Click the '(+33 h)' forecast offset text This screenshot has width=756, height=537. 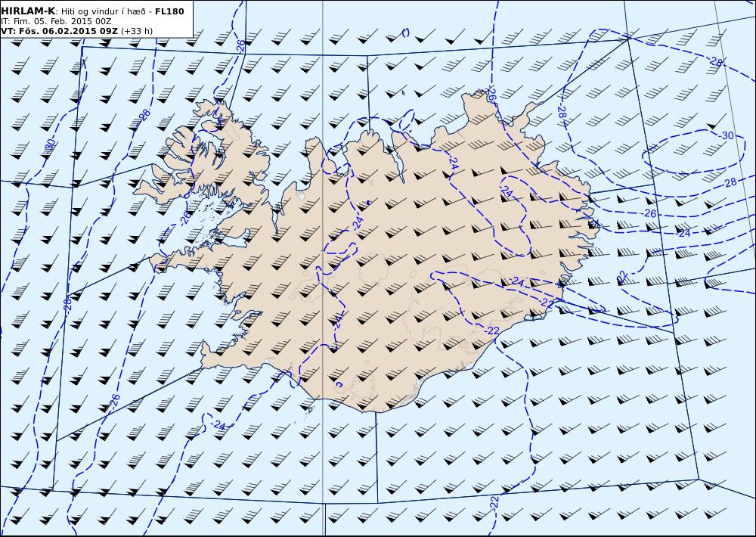click(x=136, y=31)
